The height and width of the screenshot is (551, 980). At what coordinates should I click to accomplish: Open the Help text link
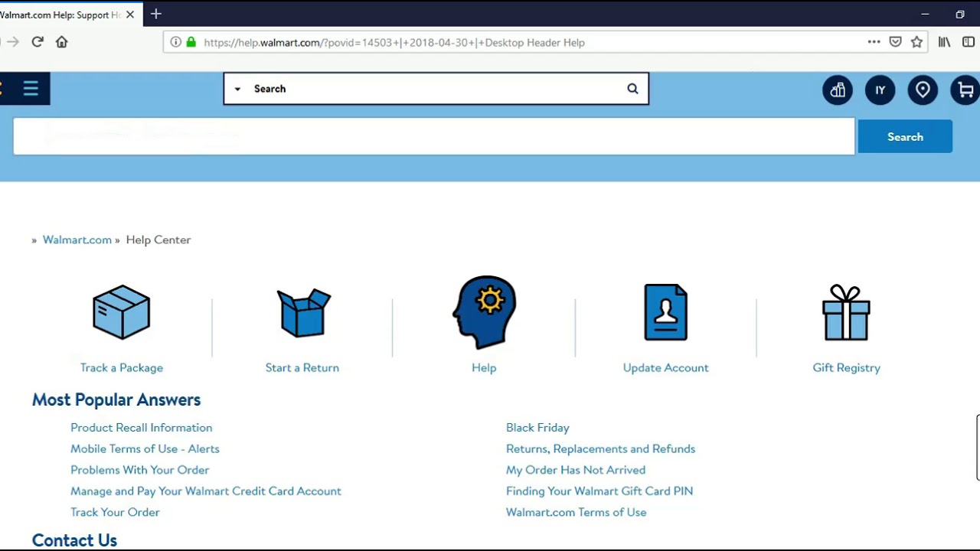484,367
